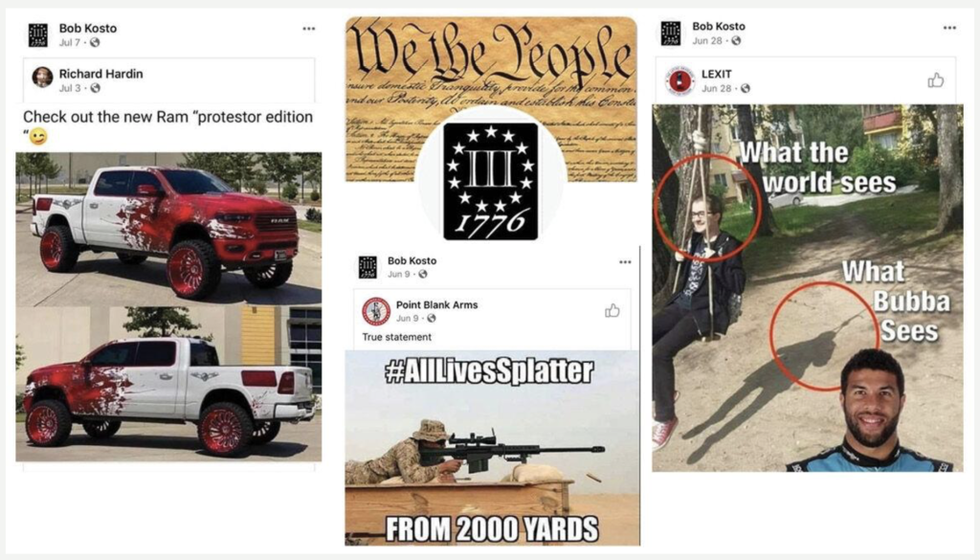Open Richard Hardin's profile name link
The width and height of the screenshot is (980, 560).
pos(100,74)
